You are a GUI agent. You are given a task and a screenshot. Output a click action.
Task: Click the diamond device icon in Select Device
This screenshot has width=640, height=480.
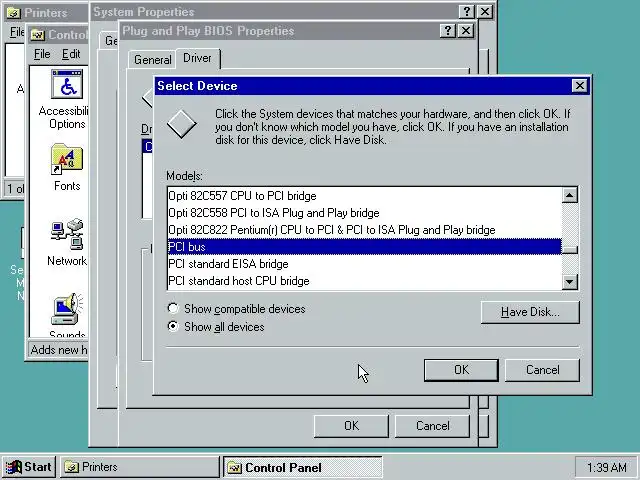(x=181, y=124)
